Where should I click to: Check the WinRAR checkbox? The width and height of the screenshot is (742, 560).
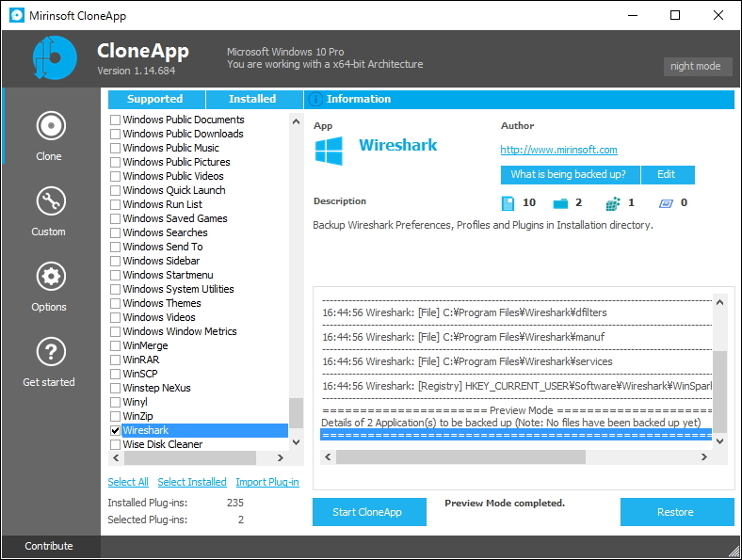pos(115,360)
